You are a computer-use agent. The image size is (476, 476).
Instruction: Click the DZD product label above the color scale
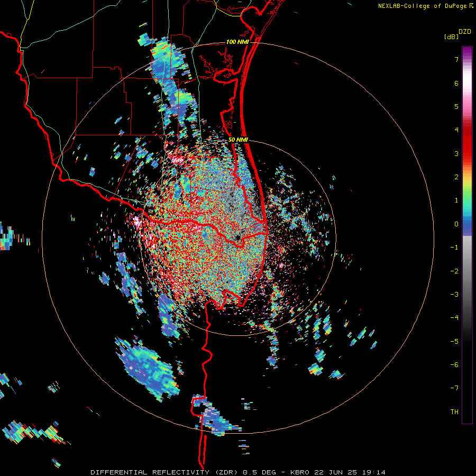point(465,32)
